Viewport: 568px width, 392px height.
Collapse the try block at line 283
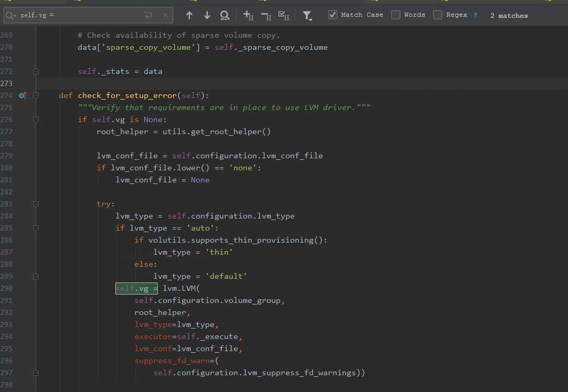[36, 204]
